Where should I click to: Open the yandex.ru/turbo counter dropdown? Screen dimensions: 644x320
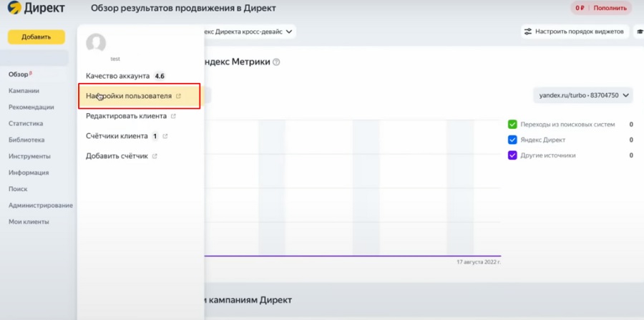(582, 95)
